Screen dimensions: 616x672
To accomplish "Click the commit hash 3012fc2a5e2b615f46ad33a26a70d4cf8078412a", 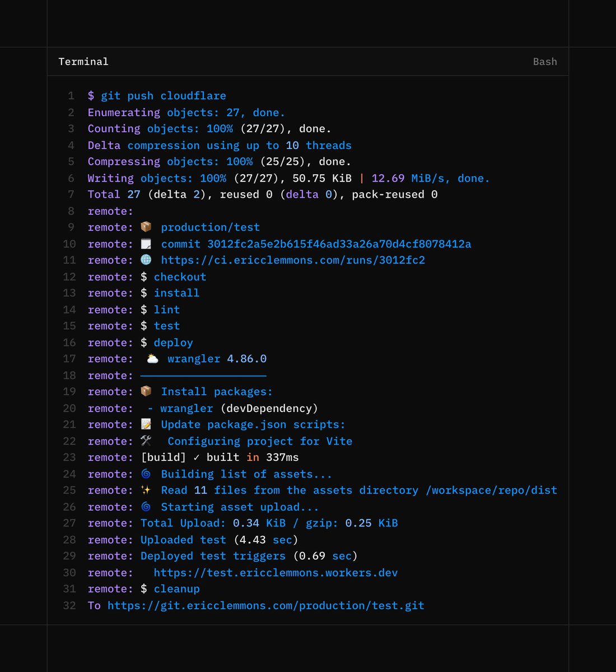I will tap(339, 244).
